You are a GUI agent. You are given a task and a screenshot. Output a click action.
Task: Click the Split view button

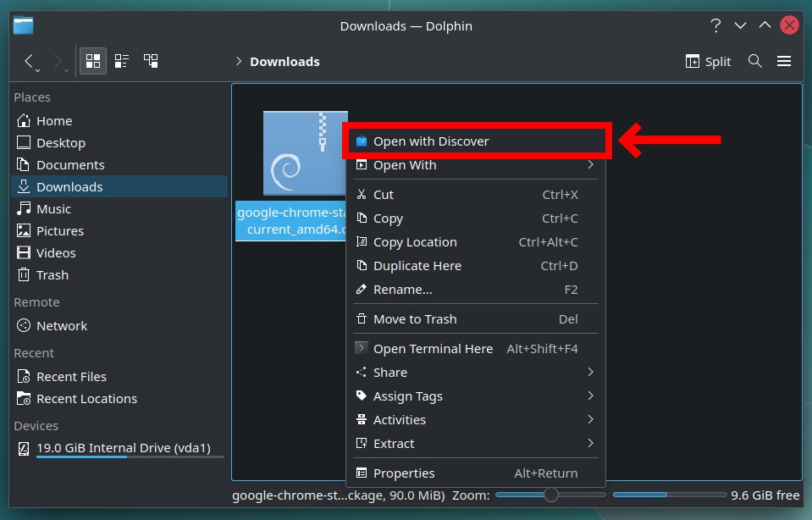tap(708, 62)
